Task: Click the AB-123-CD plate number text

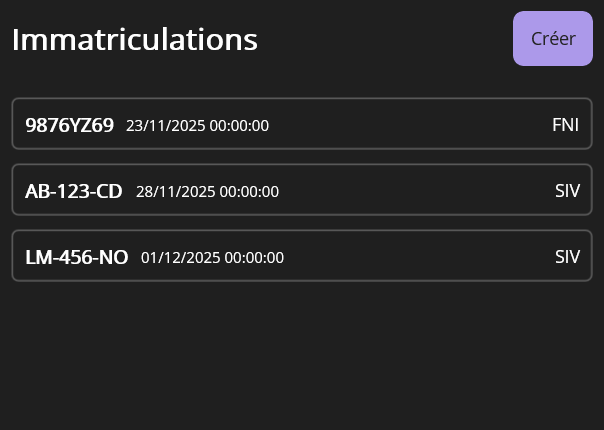Action: (73, 191)
